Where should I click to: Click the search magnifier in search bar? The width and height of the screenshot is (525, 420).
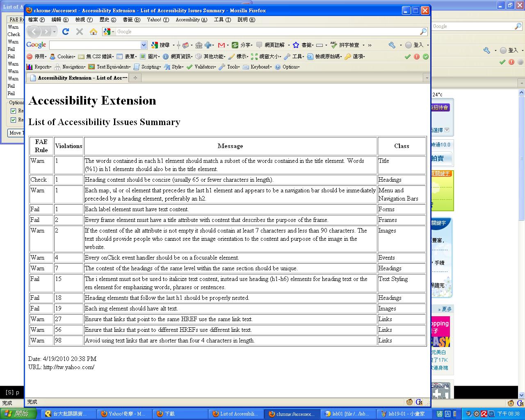point(423,32)
